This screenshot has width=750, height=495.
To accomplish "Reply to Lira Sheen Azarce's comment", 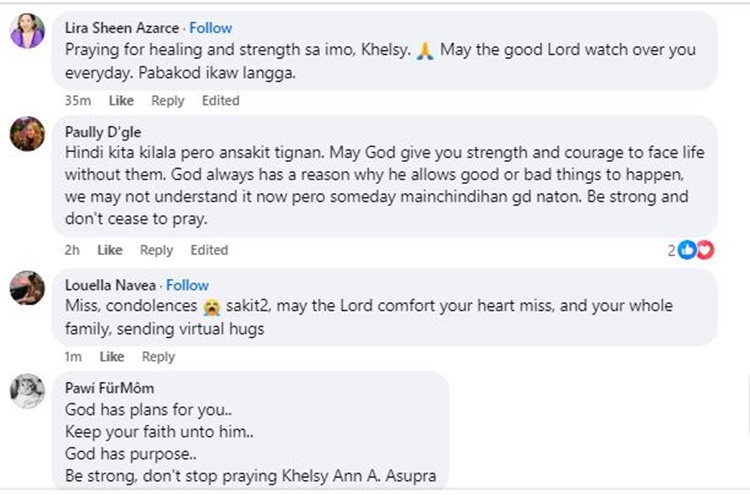I will pyautogui.click(x=168, y=101).
